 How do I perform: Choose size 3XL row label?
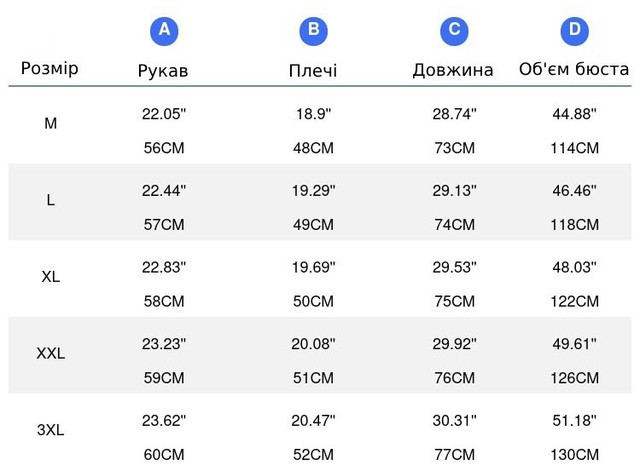[x=51, y=430]
